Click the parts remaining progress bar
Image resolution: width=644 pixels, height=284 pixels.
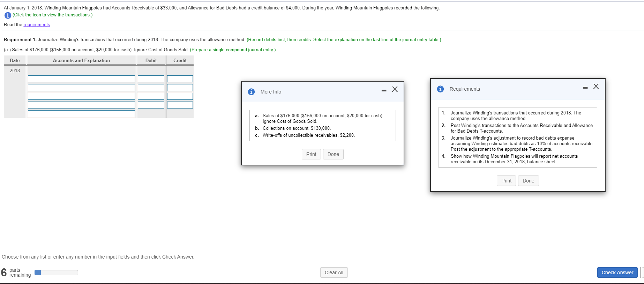[56, 272]
